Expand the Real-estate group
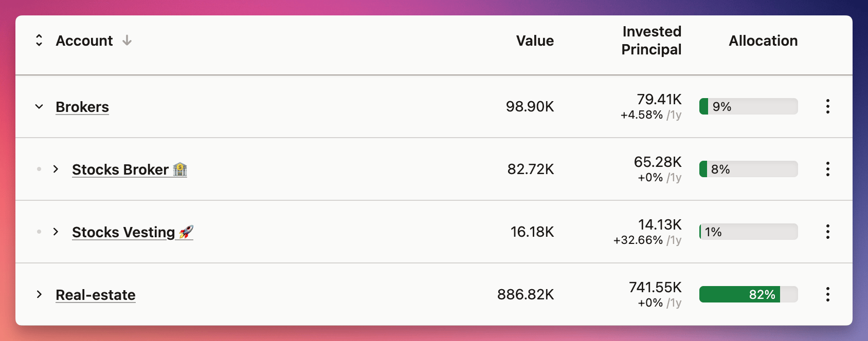The width and height of the screenshot is (868, 341). (x=39, y=294)
